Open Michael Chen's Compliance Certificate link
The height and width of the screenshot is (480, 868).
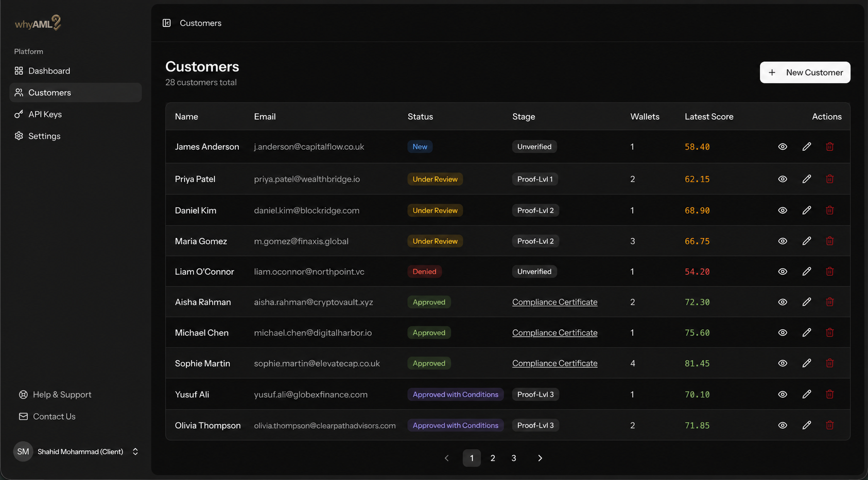click(554, 332)
